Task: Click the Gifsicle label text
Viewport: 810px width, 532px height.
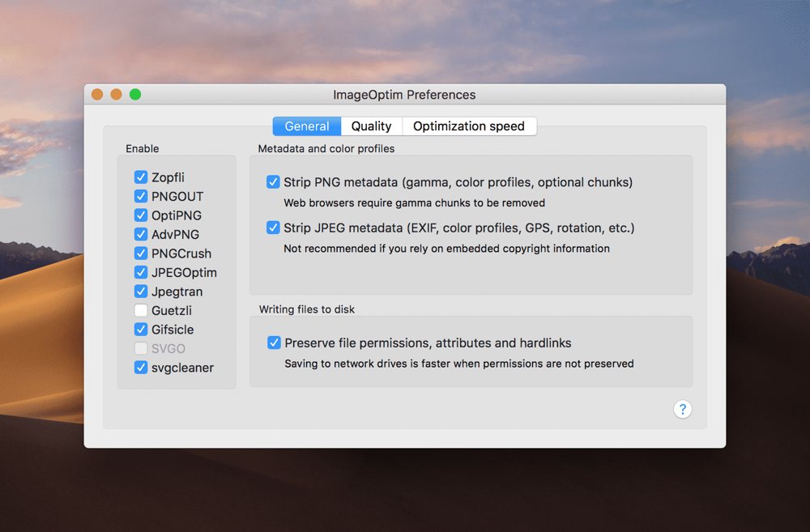Action: (173, 330)
